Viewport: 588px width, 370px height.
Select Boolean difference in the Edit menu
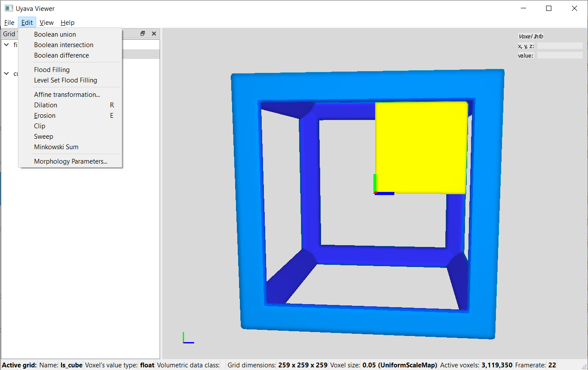pyautogui.click(x=62, y=55)
